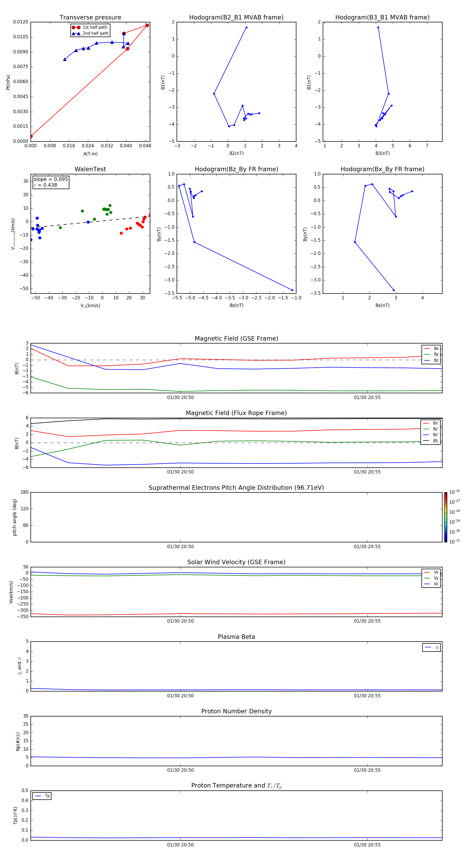This screenshot has width=473, height=868.
Task: Click the 'Proton Number Density' title
Action: tap(236, 711)
